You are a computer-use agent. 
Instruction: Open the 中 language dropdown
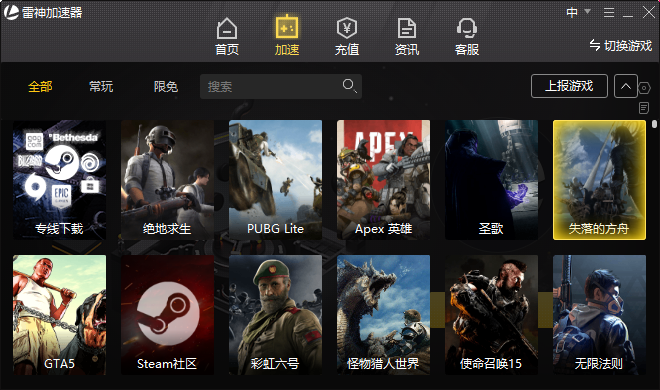(x=578, y=12)
